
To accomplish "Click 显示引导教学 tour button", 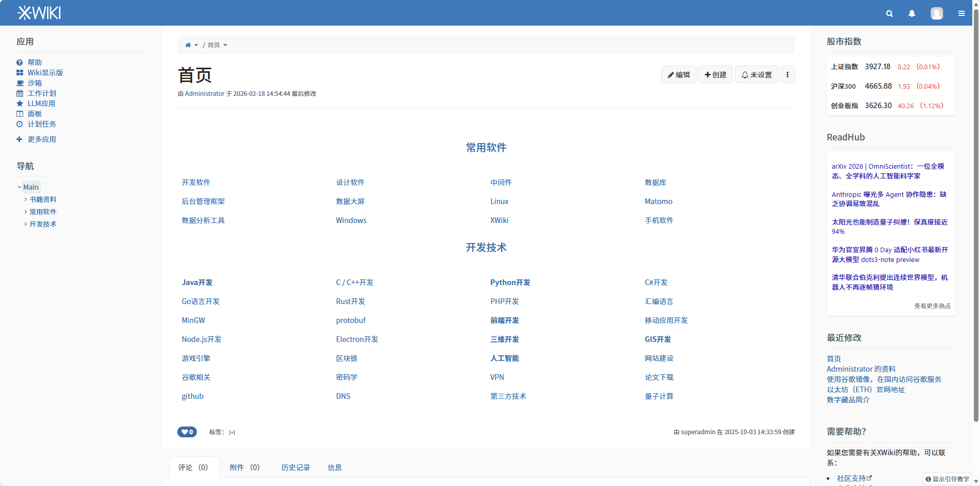I will (948, 479).
